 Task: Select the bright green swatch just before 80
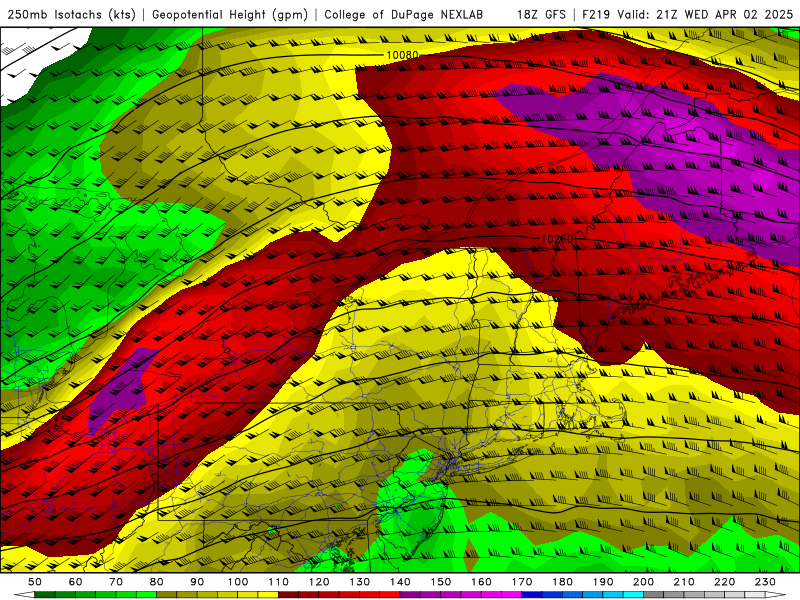[x=146, y=595]
